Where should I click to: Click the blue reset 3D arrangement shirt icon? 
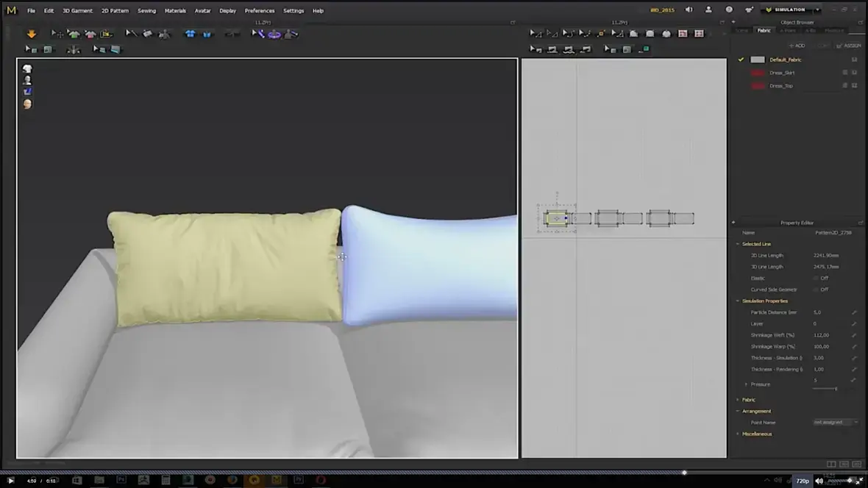190,34
